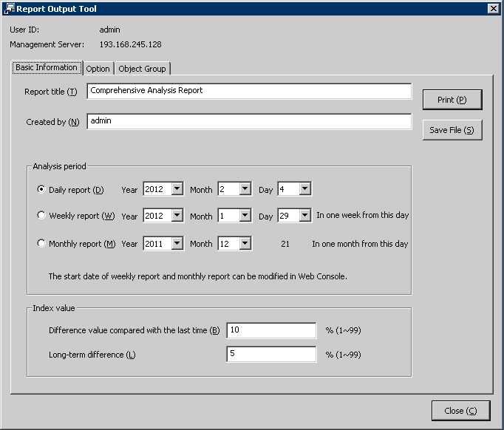
Task: Select the Basic Information tab
Action: pyautogui.click(x=47, y=67)
